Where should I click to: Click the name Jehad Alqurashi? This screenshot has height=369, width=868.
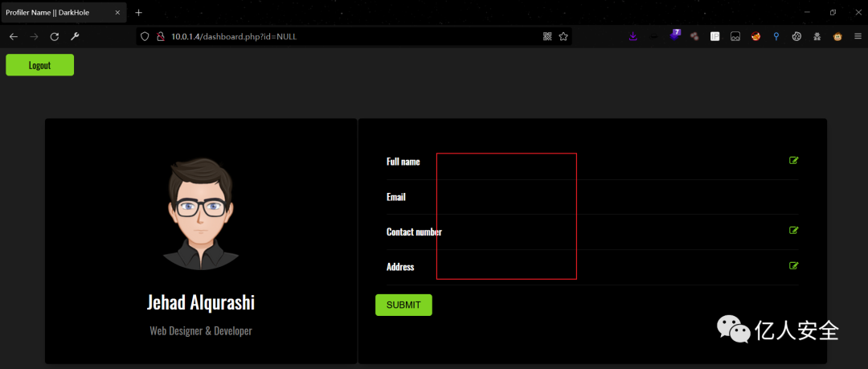(x=201, y=302)
